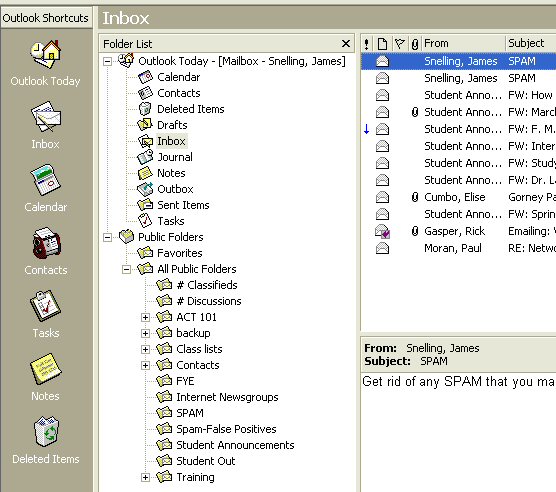The image size is (556, 492).
Task: Click the Outlook Shortcuts group button
Action: coord(46,18)
